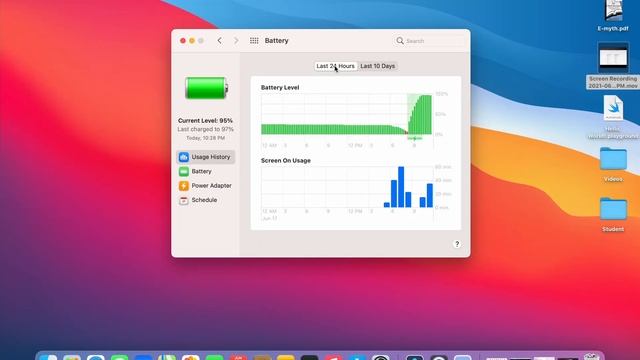Select E-myth.pdf on the desktop
Screen dimensions: 640x360
point(613,16)
